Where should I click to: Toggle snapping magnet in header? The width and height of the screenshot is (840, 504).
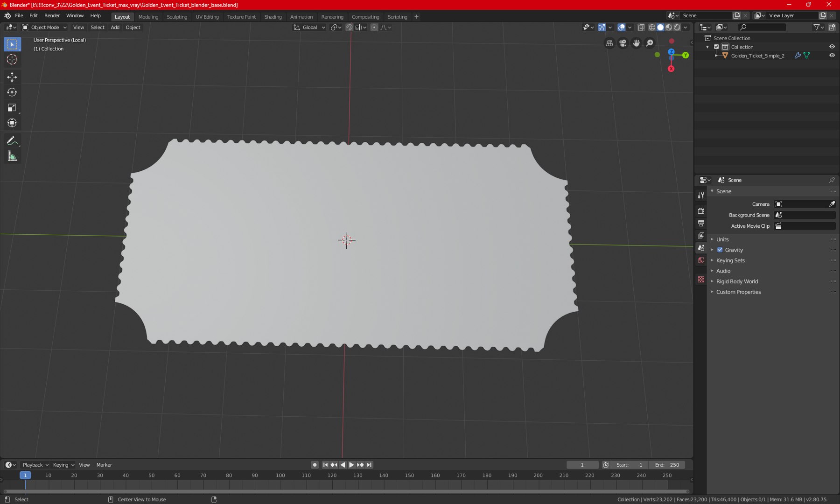(349, 28)
